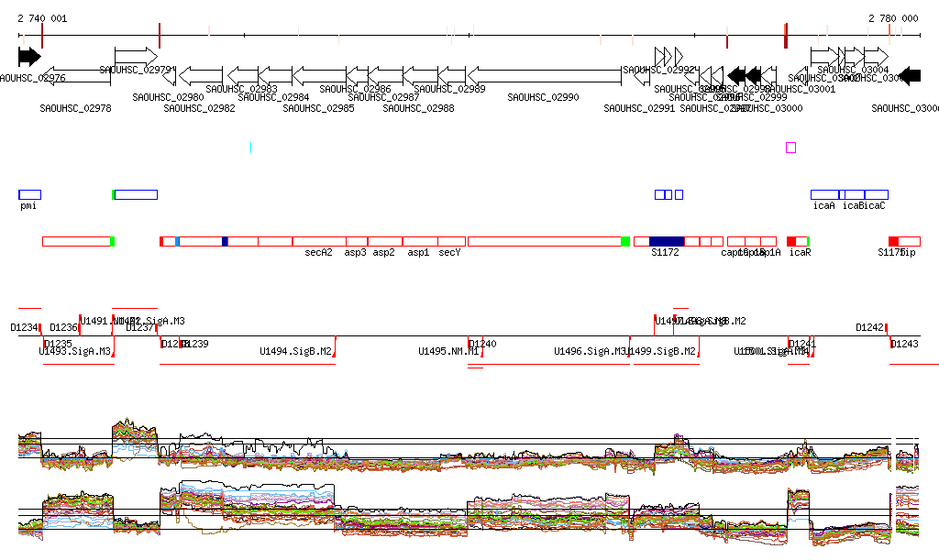Click the red secA2 segment box
Image resolution: width=939 pixels, height=560 pixels.
(x=319, y=242)
